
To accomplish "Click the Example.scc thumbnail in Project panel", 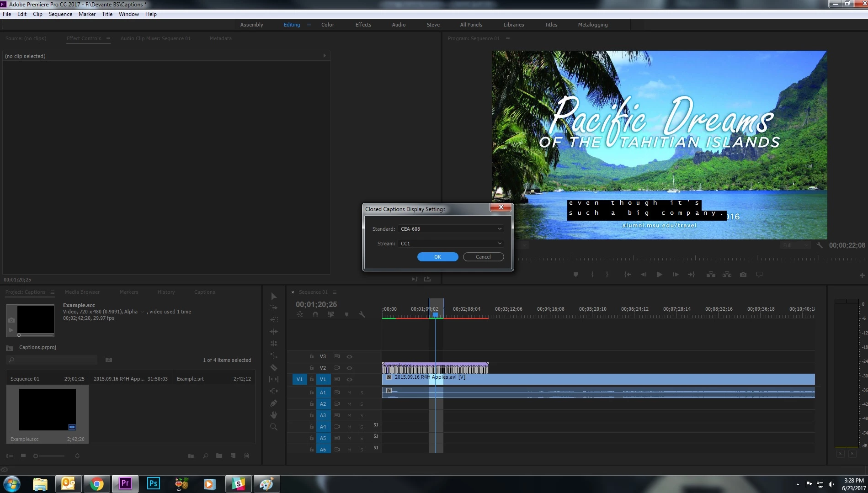I will (47, 409).
